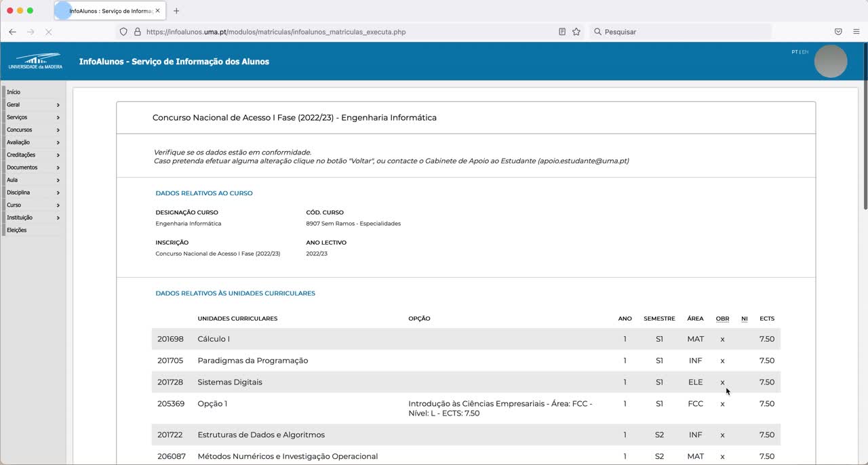
Task: Open the Firefox hamburger menu
Action: [856, 32]
